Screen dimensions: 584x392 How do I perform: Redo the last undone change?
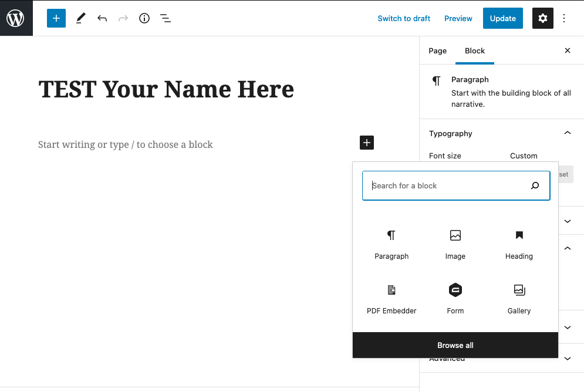click(x=123, y=18)
